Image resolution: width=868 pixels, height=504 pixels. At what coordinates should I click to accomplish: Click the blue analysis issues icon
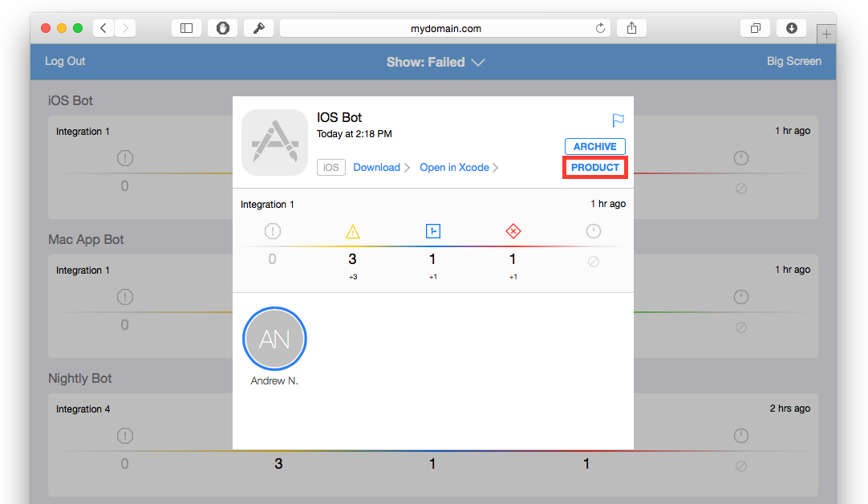coord(433,231)
